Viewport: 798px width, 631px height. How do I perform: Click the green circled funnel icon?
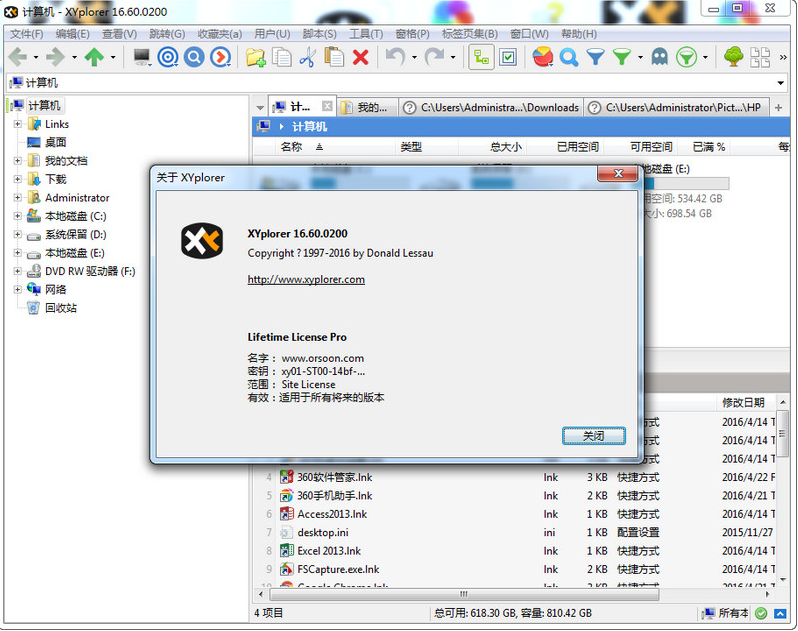(686, 57)
